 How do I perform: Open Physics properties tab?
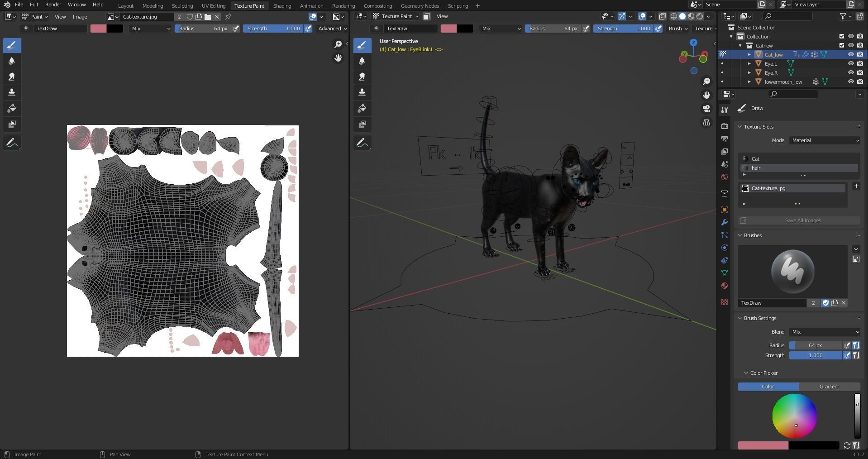725,248
